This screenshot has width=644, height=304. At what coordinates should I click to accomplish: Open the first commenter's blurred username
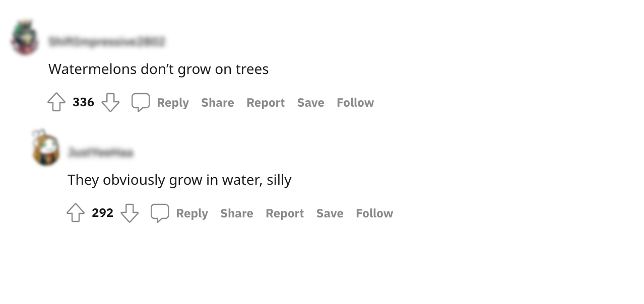pyautogui.click(x=106, y=42)
